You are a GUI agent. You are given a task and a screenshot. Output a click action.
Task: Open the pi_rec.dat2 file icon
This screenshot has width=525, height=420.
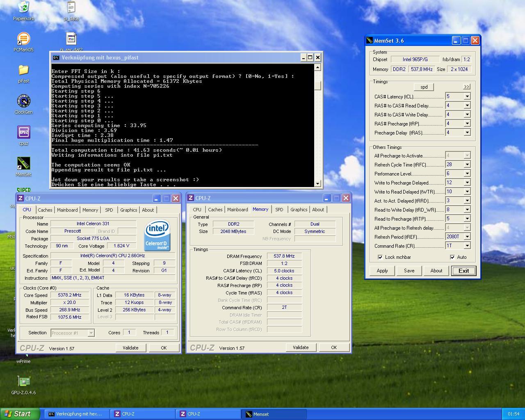(x=71, y=39)
